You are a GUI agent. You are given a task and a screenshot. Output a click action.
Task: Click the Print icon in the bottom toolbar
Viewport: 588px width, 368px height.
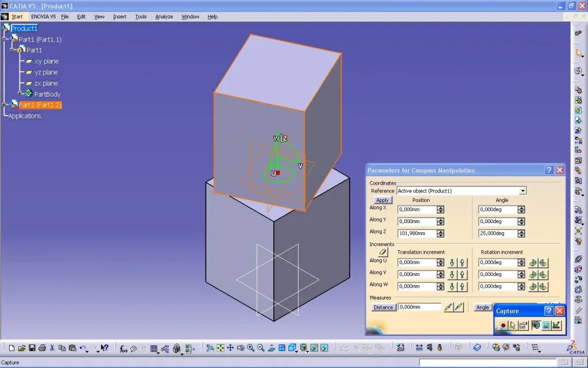(x=42, y=348)
